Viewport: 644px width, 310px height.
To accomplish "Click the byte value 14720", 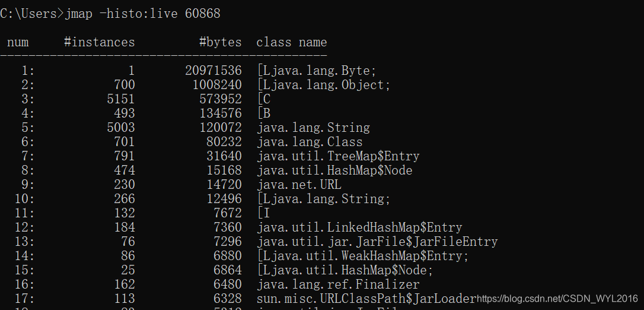I will (x=224, y=185).
